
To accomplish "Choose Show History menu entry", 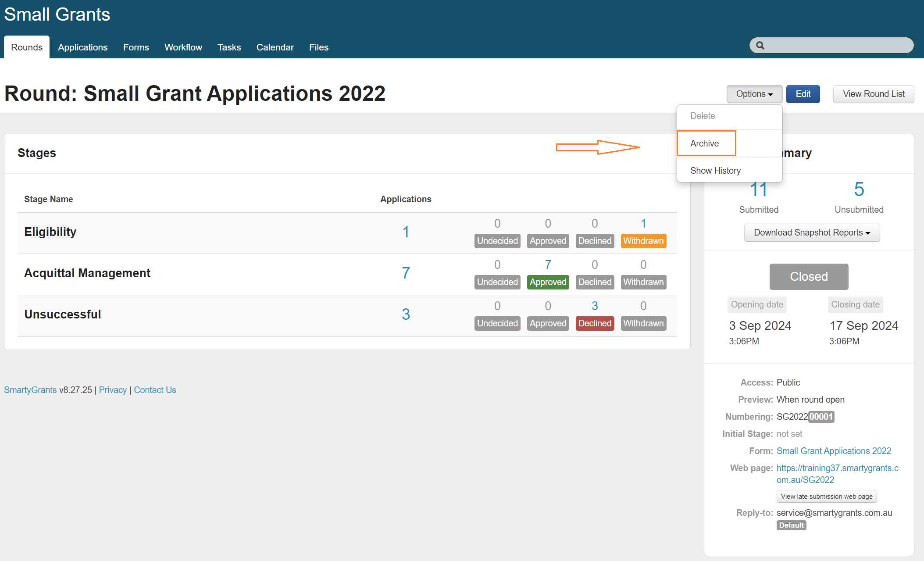I will coord(715,171).
